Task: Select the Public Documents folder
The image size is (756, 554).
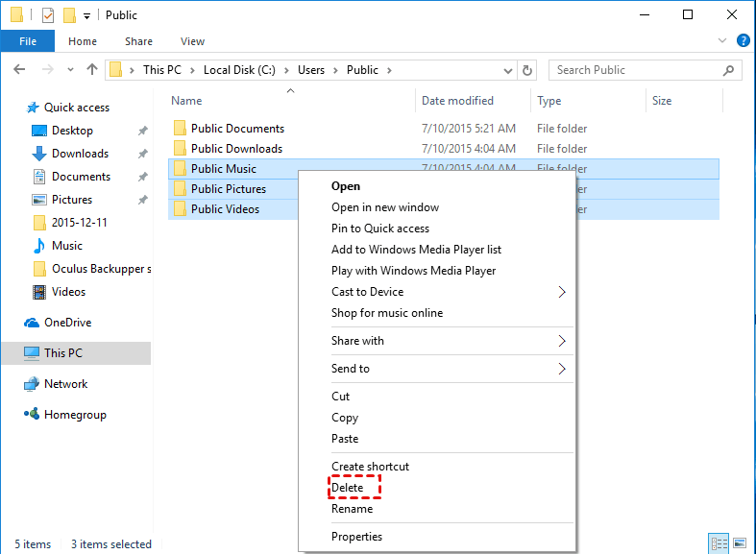Action: [x=237, y=129]
